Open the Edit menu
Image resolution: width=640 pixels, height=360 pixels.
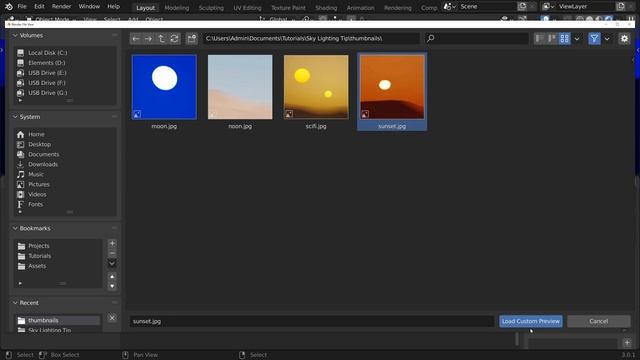39,7
